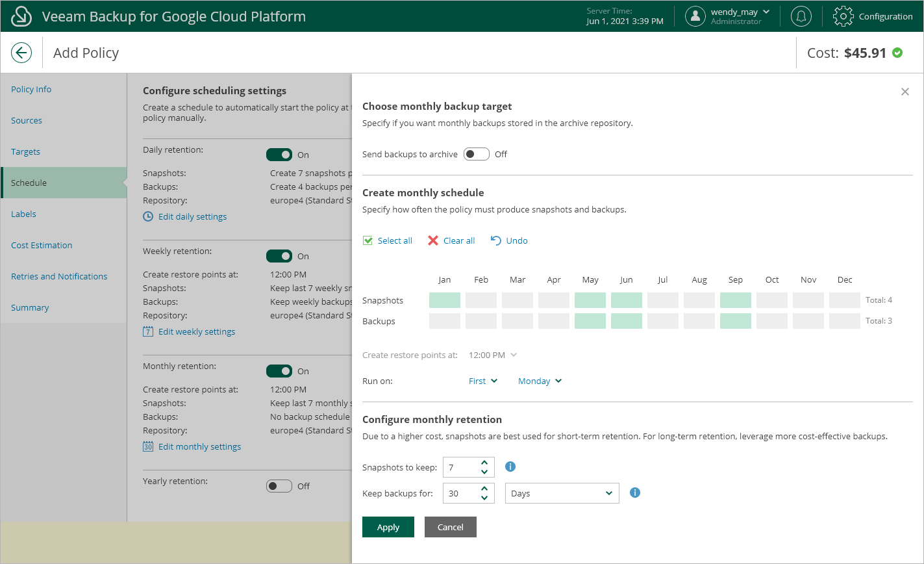Increase Keep backups for value

point(484,489)
